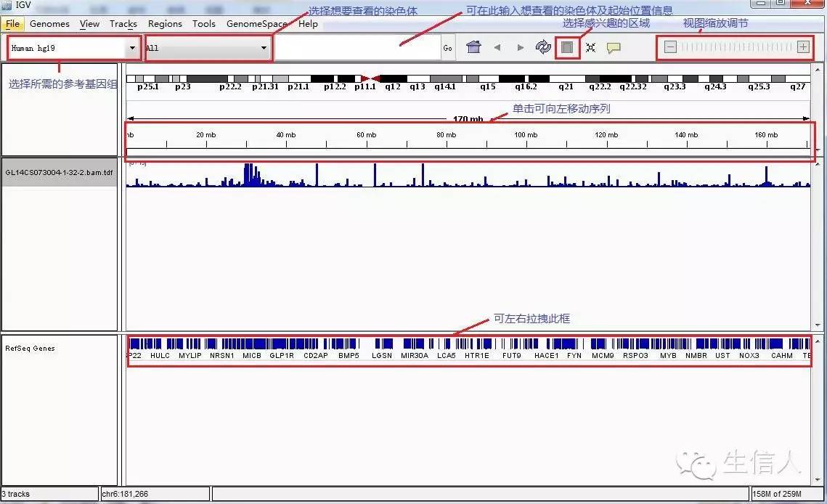The image size is (827, 504).
Task: Select the GL14CS073004-1-32-2.bam.tdf track name
Action: [x=59, y=173]
